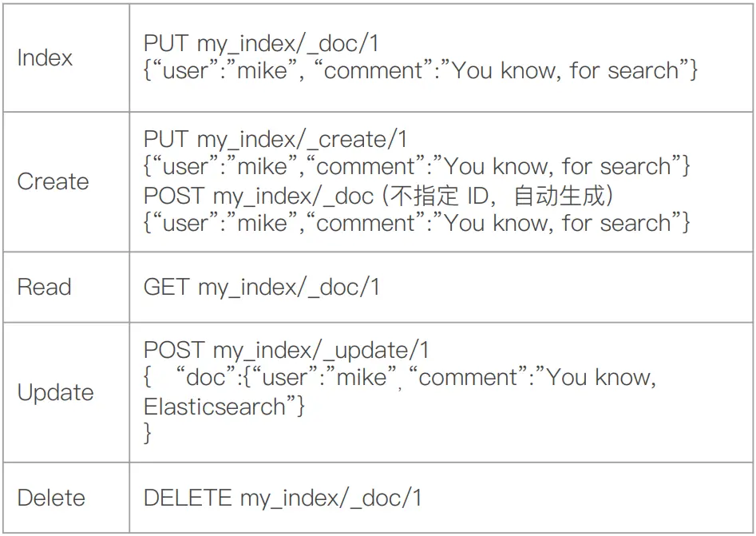756x536 pixels.
Task: Click the Read row label
Action: point(45,287)
